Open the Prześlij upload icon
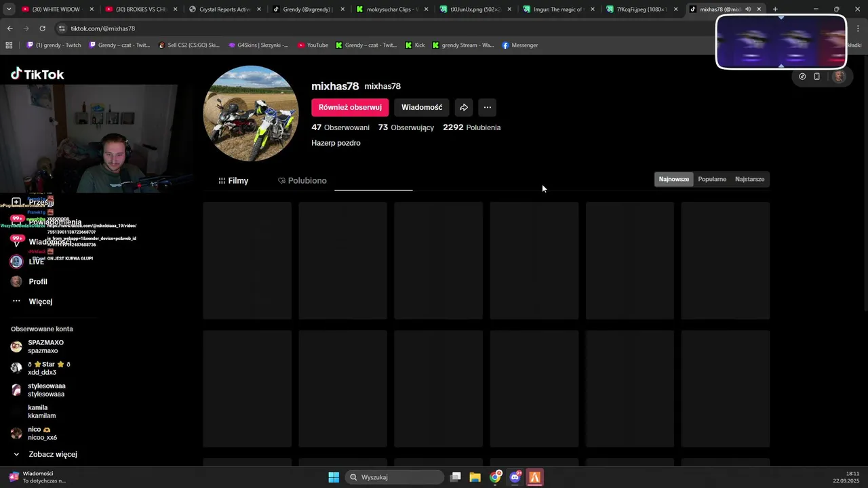 pos(16,202)
